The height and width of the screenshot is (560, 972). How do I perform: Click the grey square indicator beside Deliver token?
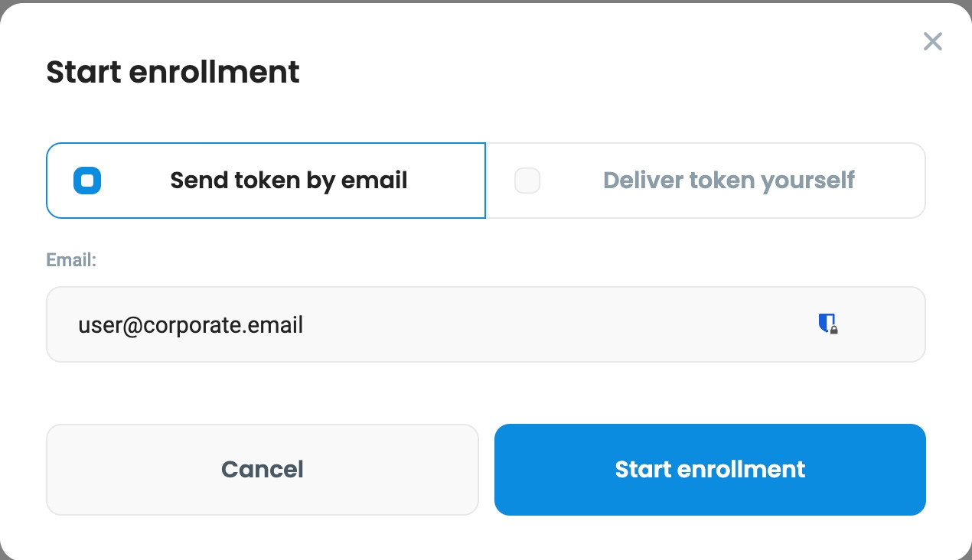pos(527,181)
